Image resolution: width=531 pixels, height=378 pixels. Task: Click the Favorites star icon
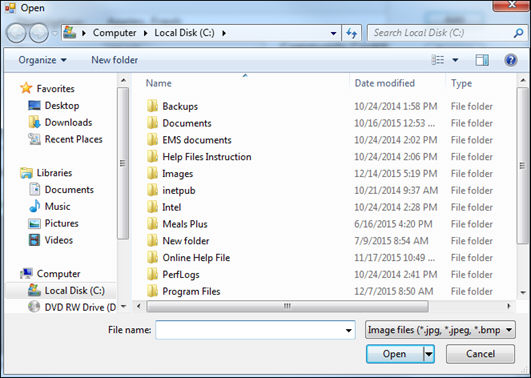tap(26, 88)
